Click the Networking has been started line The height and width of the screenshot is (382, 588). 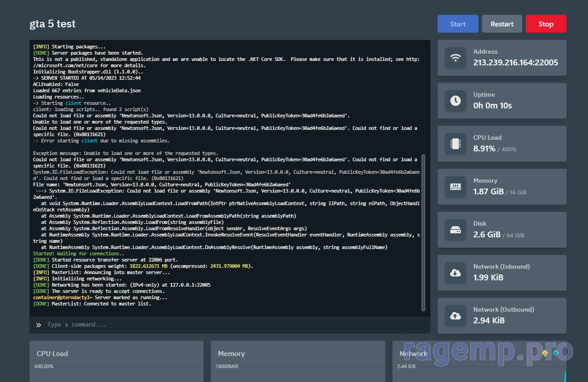pos(122,285)
